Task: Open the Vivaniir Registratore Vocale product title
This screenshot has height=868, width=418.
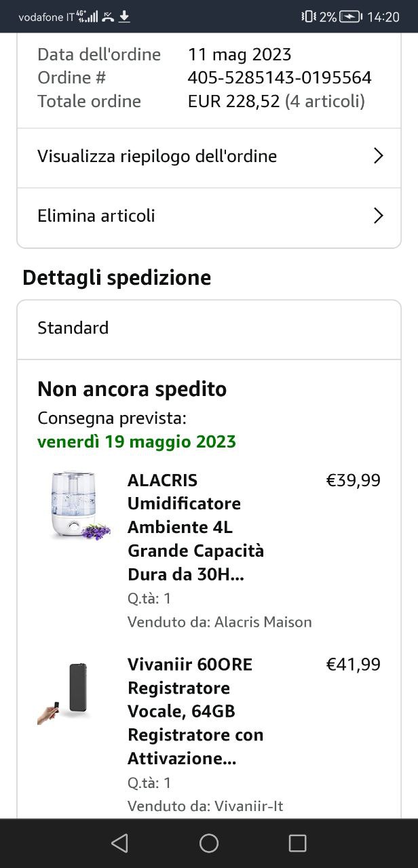Action: (195, 711)
